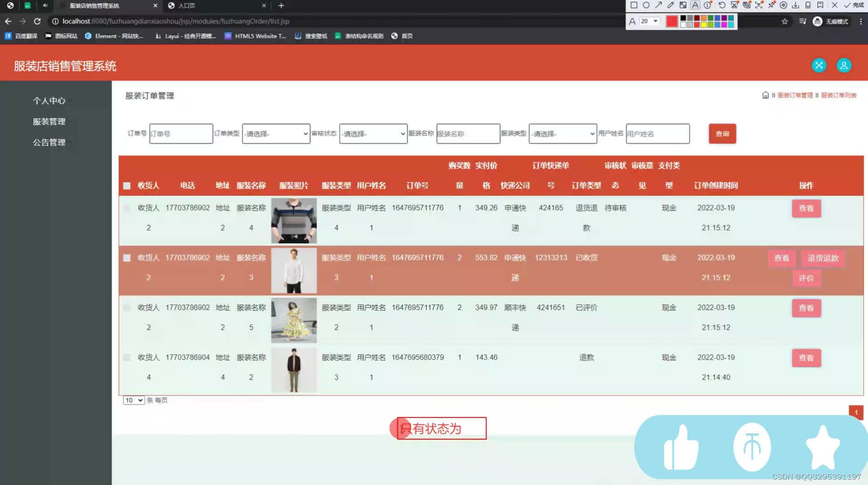Check the row with price 349.97
Image resolution: width=868 pixels, height=485 pixels.
127,308
